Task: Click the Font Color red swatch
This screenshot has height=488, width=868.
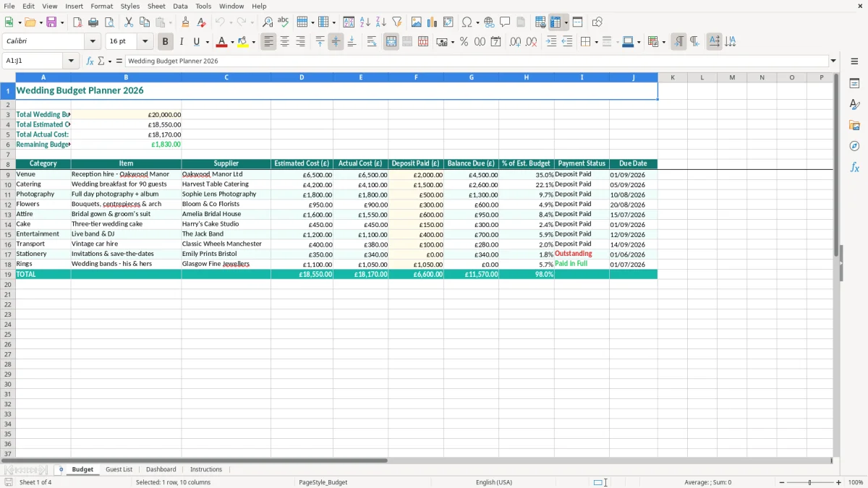Action: [x=221, y=42]
